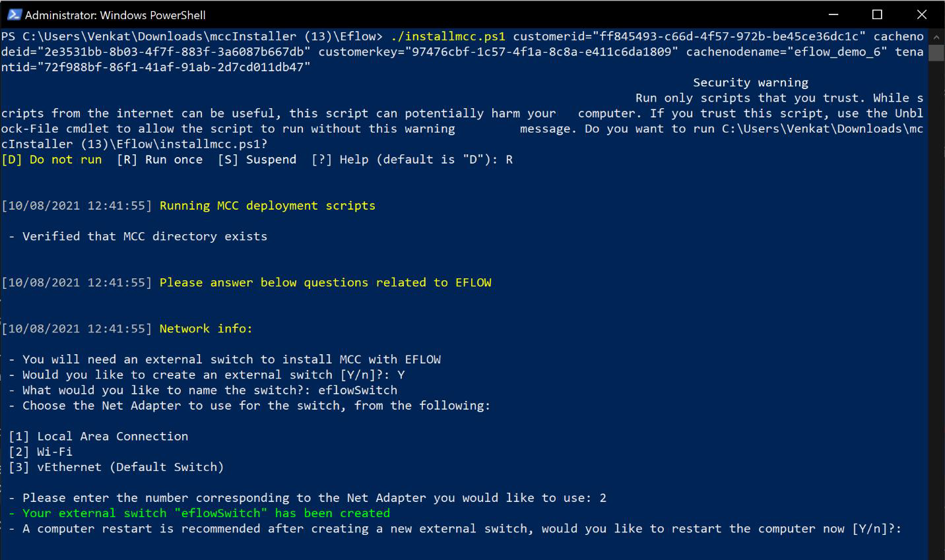Click the './installmcc.ps1' command text
This screenshot has width=945, height=560.
click(448, 36)
